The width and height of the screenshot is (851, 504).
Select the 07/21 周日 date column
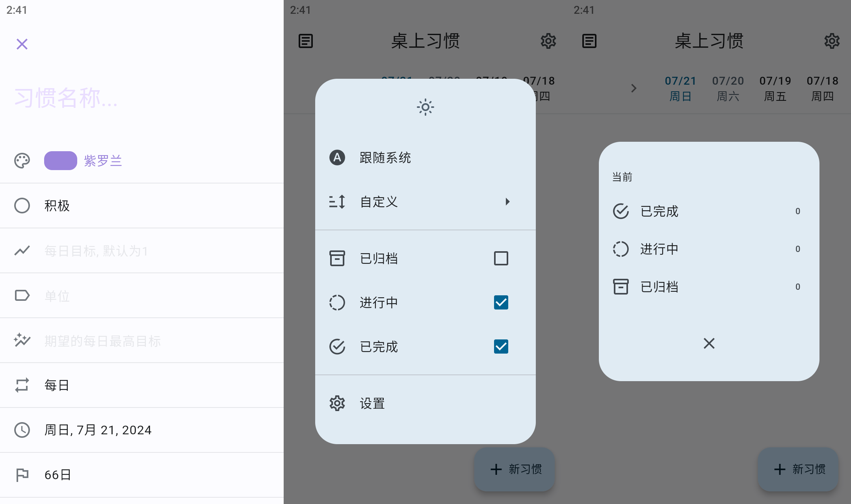(x=681, y=89)
